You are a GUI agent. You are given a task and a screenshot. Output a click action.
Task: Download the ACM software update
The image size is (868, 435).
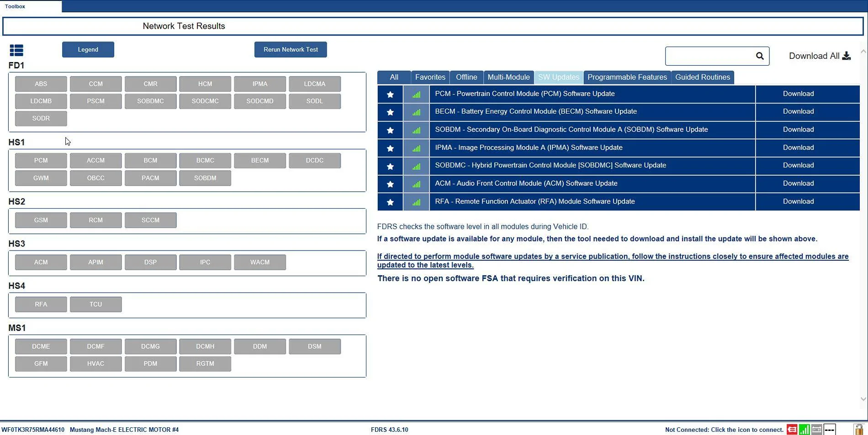(798, 183)
